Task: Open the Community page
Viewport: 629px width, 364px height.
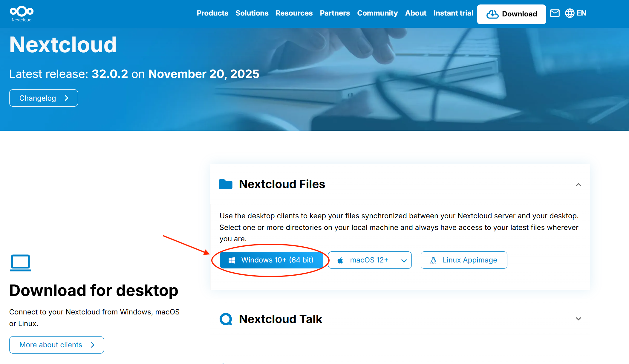Action: pyautogui.click(x=377, y=13)
